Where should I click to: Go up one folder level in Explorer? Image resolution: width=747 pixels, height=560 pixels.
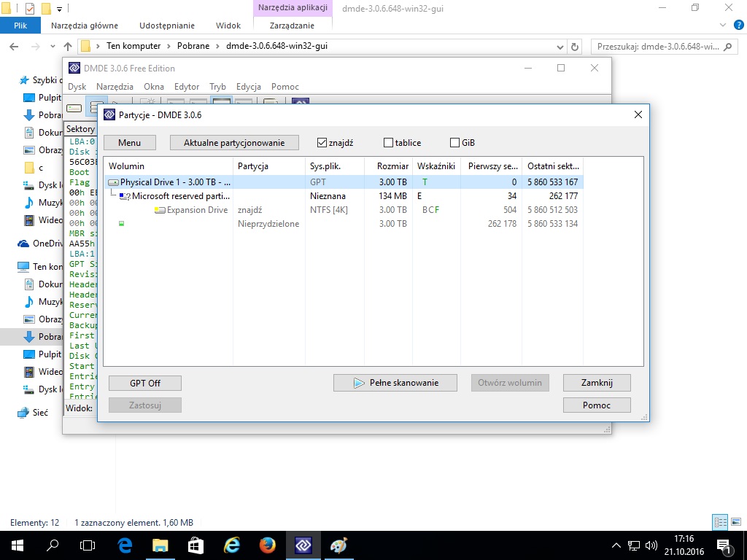point(68,46)
